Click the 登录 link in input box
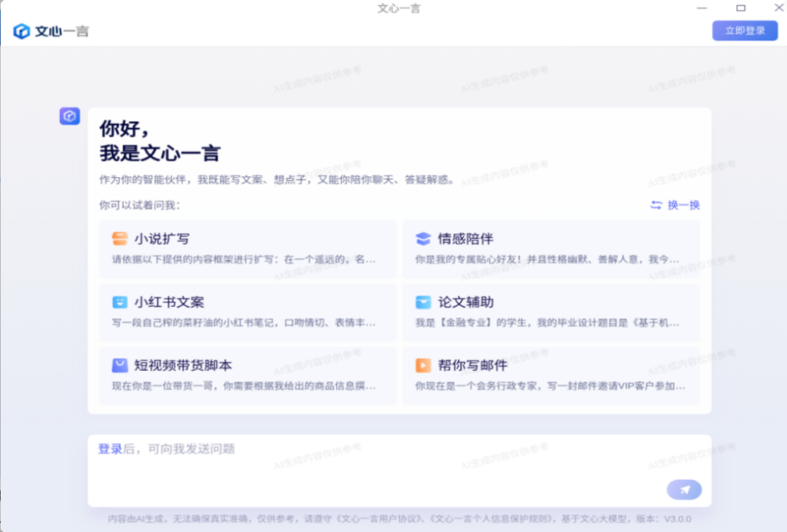This screenshot has width=787, height=532. click(110, 449)
